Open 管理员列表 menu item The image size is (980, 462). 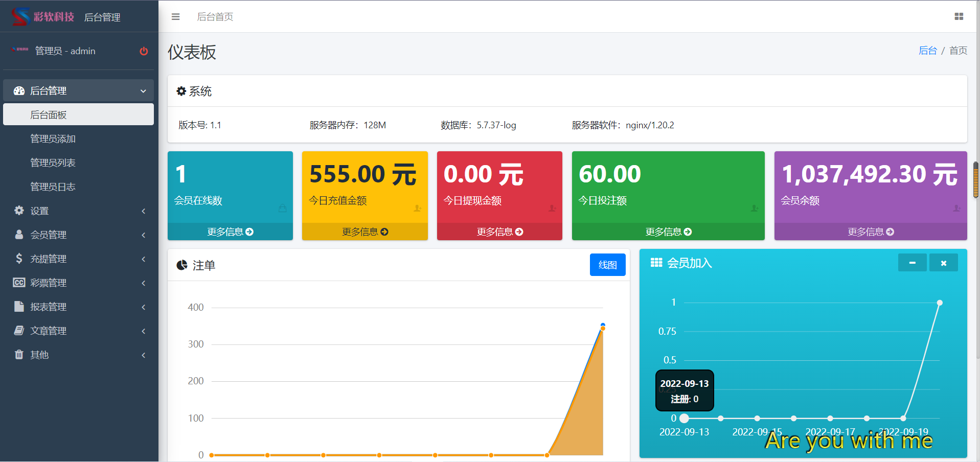click(x=53, y=163)
